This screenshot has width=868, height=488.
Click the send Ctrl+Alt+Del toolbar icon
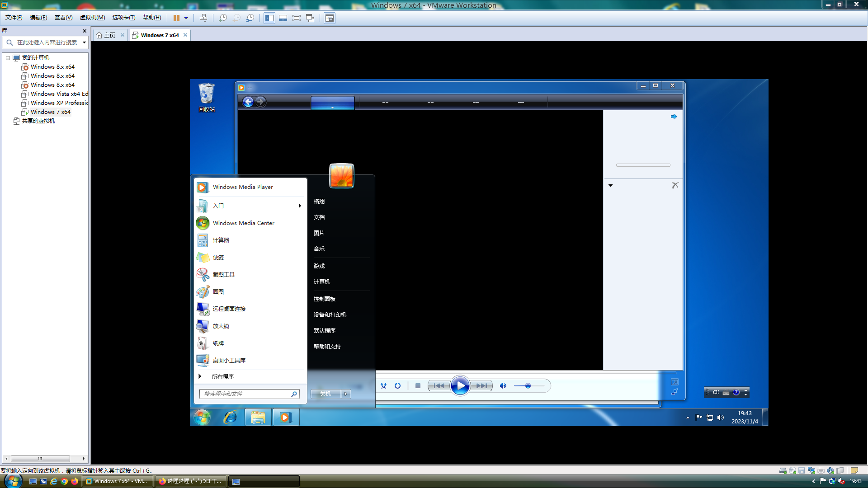[203, 18]
